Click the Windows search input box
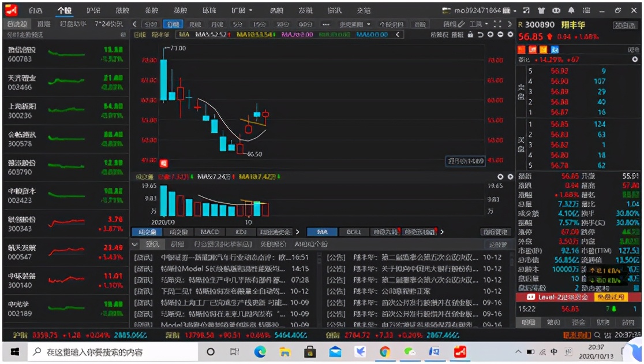The width and height of the screenshot is (644, 364). coord(112,352)
